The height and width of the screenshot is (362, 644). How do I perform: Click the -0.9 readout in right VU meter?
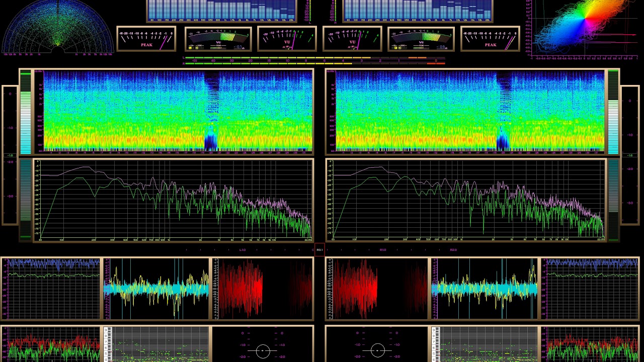tap(442, 47)
